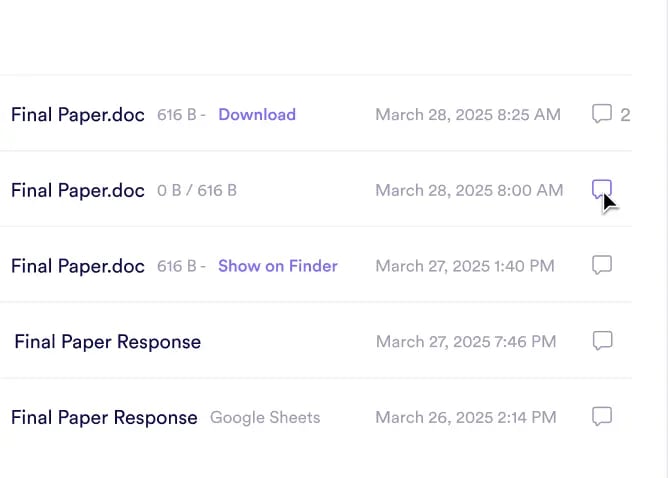Click the March 28, 2025 8:00 AM timestamp
This screenshot has height=478, width=668.
468,190
